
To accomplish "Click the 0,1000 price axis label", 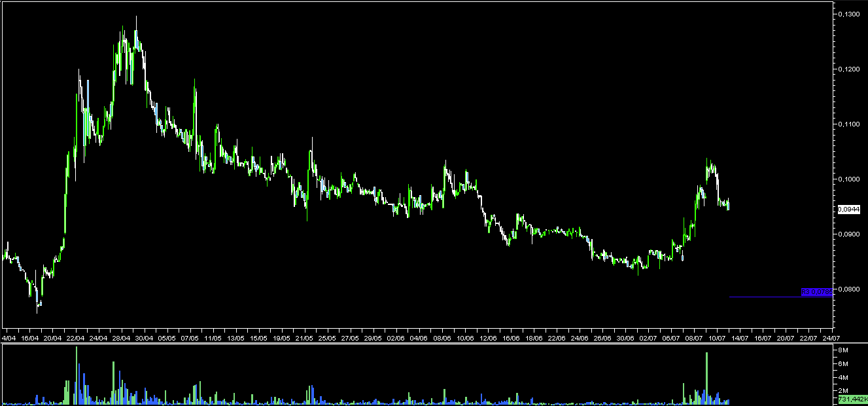I will click(x=849, y=179).
